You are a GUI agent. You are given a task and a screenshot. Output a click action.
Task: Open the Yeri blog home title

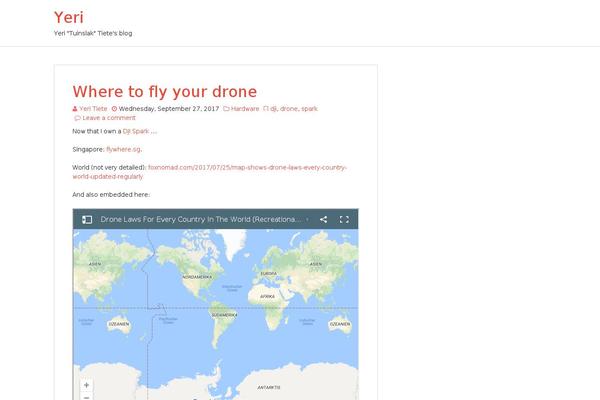(x=68, y=17)
